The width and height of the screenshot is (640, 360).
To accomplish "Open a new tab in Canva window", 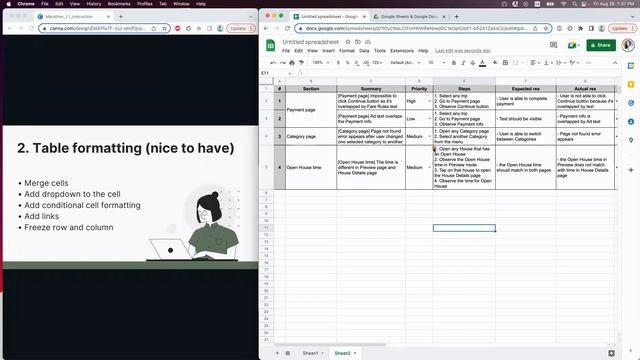I will [x=121, y=17].
